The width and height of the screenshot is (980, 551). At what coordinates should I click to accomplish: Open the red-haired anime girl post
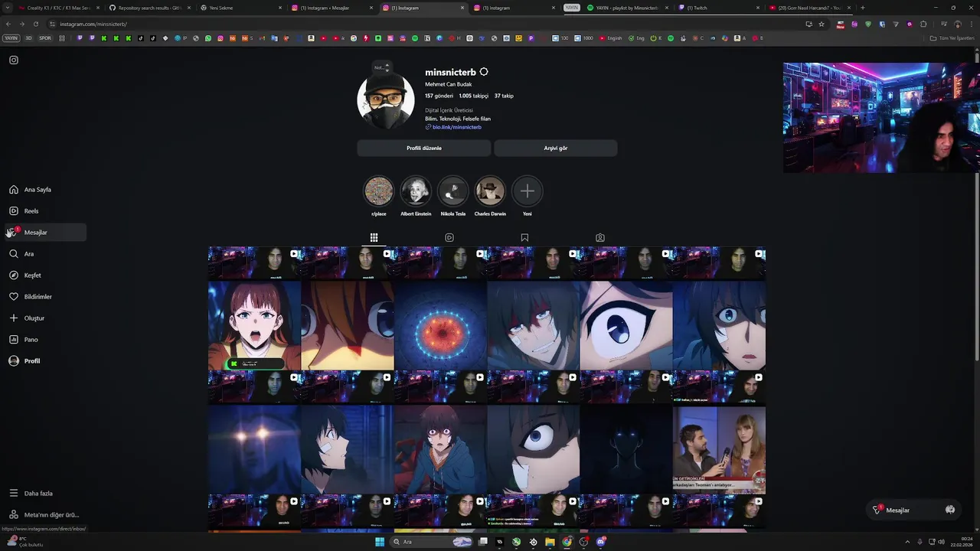pyautogui.click(x=254, y=326)
